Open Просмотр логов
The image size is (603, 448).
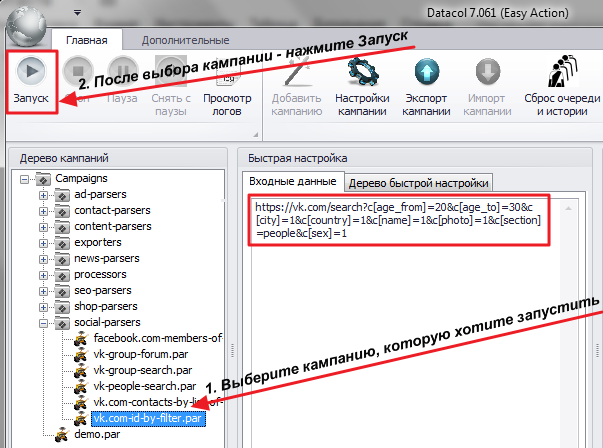pos(227,105)
